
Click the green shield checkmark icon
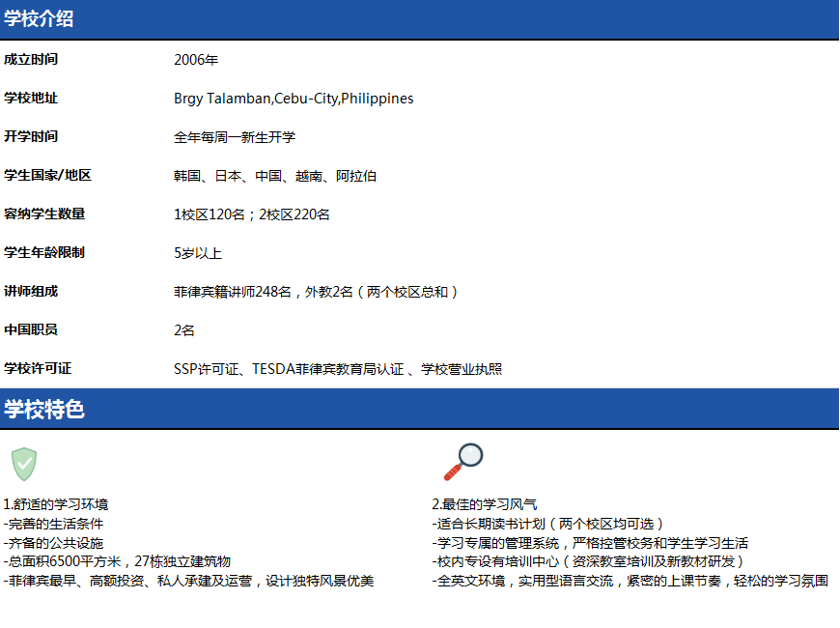pyautogui.click(x=24, y=464)
